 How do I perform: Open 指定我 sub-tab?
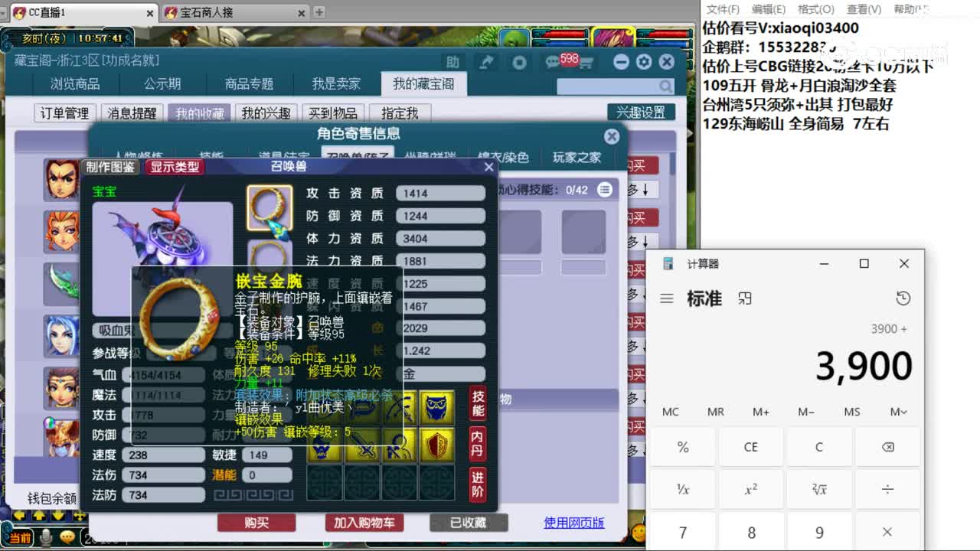pos(400,113)
